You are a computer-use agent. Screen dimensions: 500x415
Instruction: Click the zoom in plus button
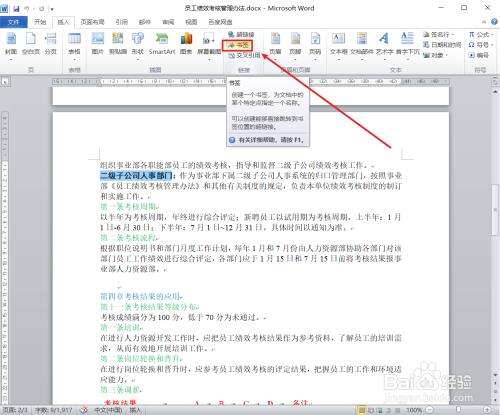point(487,410)
